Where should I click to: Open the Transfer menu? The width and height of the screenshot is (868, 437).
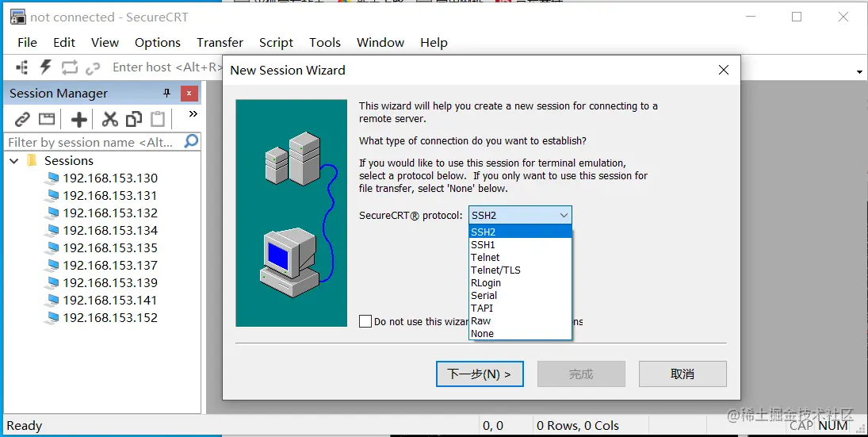pos(220,43)
